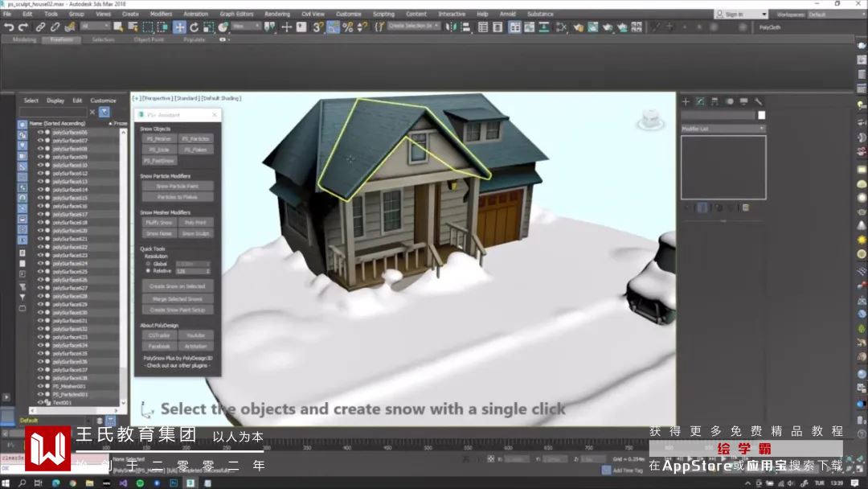Toggle the Scene Explorer icon in toolbar

coord(483,27)
